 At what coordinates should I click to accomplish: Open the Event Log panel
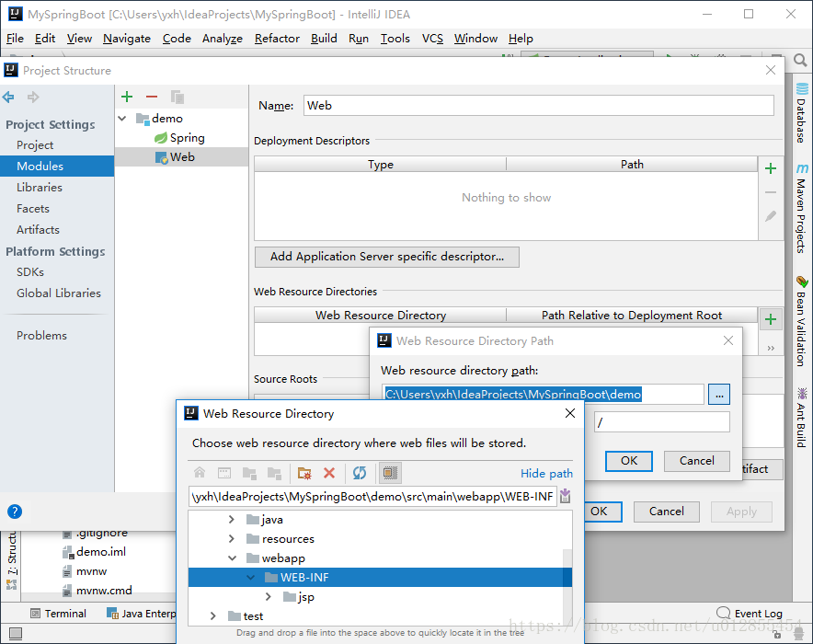(x=750, y=614)
